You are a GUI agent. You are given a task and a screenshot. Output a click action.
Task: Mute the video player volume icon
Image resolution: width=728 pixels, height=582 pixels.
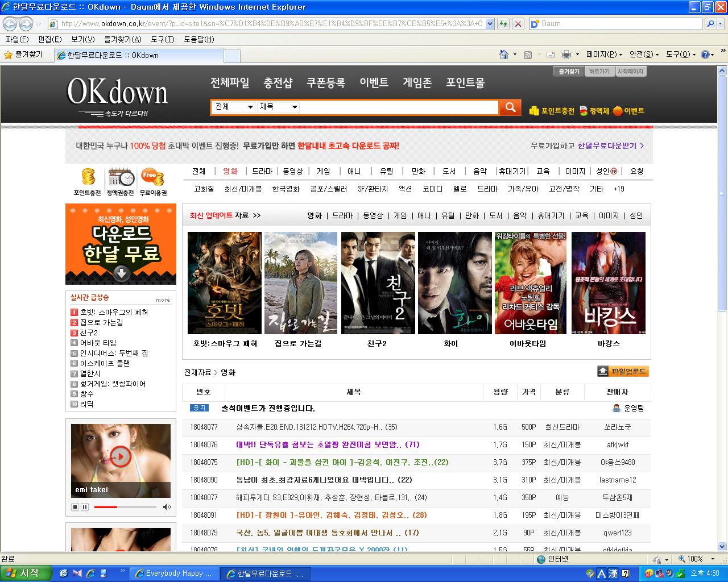pyautogui.click(x=167, y=506)
